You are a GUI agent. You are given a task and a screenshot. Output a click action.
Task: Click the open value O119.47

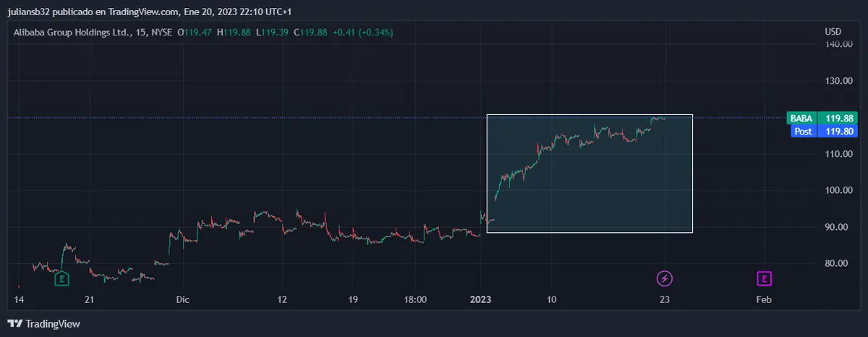pos(195,33)
